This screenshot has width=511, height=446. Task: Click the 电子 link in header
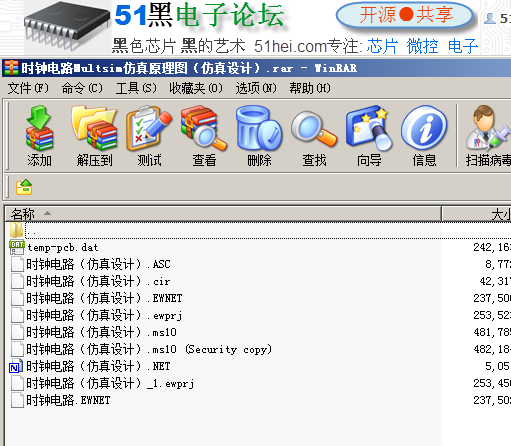463,46
